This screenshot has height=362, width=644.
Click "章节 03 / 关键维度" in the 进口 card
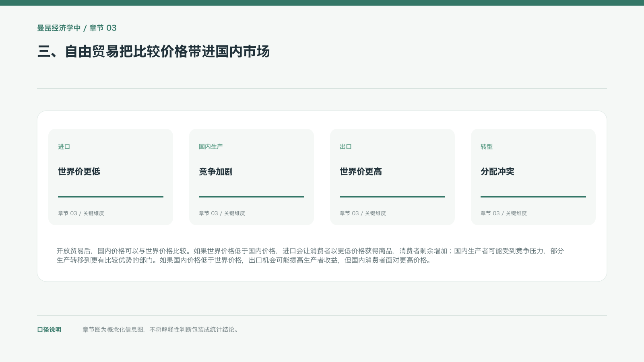point(81,213)
